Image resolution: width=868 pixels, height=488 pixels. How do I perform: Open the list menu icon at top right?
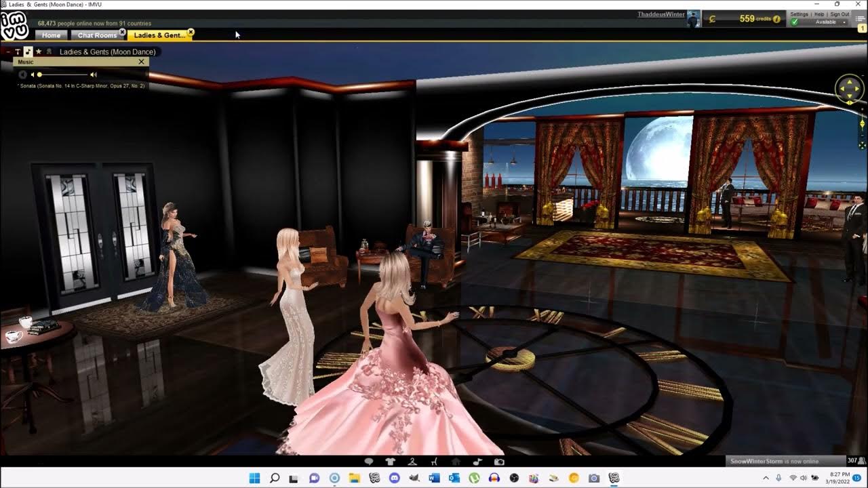pos(861,19)
